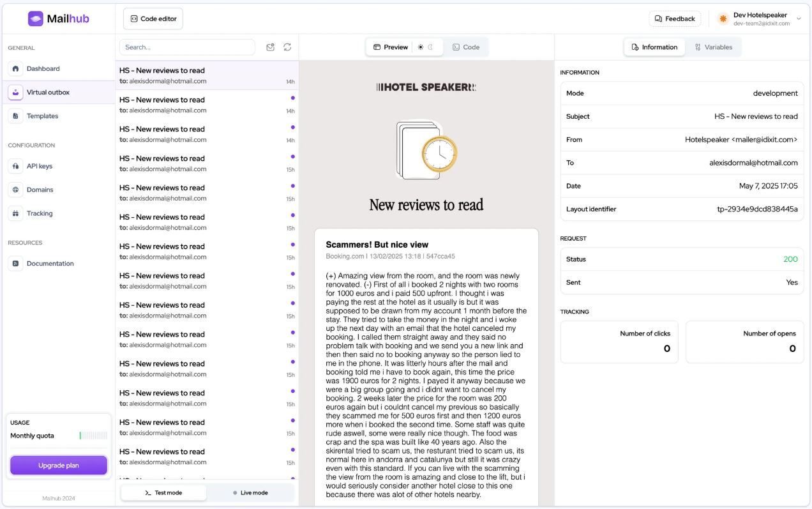The height and width of the screenshot is (509, 812).
Task: Click the Dashboard house icon
Action: pyautogui.click(x=15, y=68)
